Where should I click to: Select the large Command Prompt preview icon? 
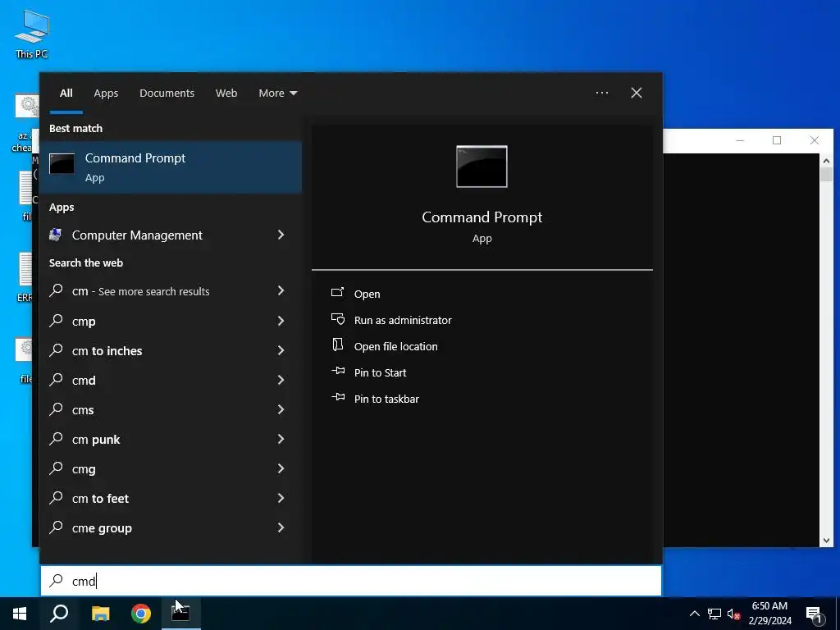click(482, 167)
